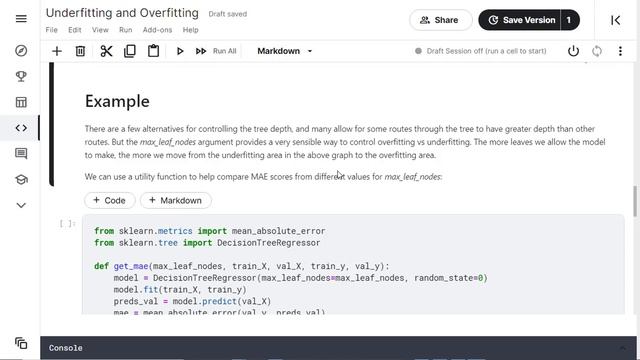The image size is (640, 360).
Task: Click the Share button
Action: pos(440,20)
